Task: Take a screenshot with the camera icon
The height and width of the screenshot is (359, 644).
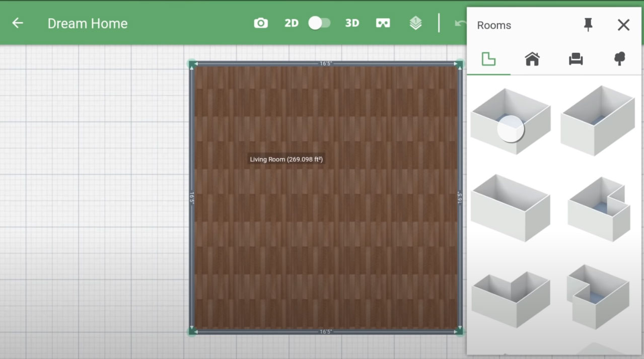Action: coord(260,23)
